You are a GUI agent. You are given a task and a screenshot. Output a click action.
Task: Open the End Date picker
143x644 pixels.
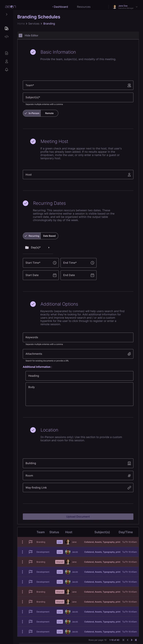78,275
